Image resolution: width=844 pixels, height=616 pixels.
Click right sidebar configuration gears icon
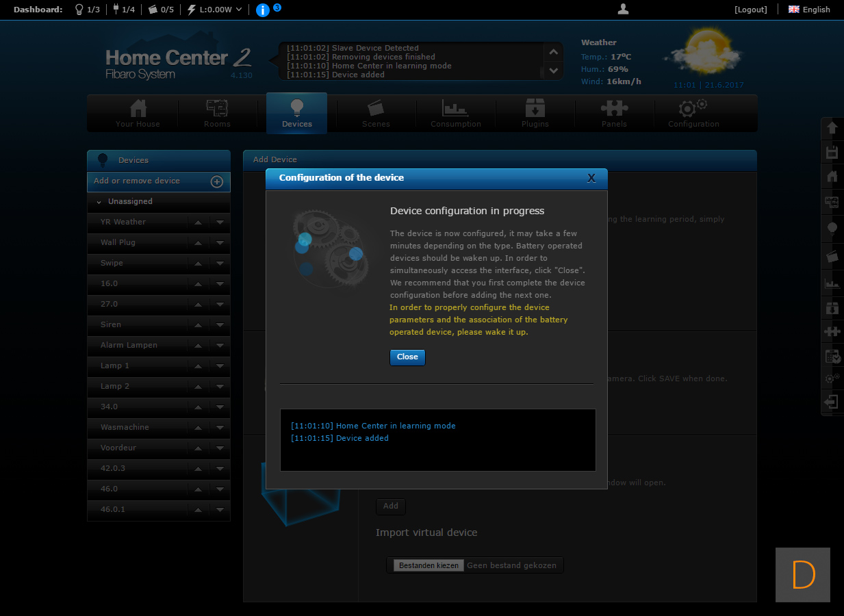pos(832,378)
